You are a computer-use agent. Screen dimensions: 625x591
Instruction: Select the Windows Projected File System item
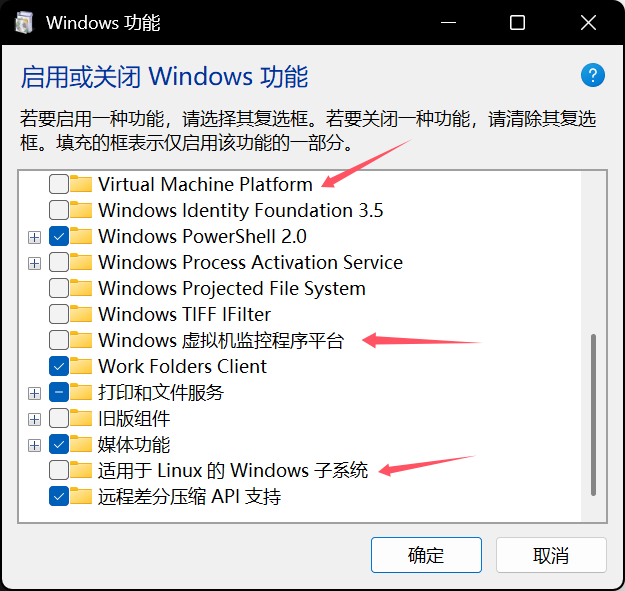coord(232,288)
